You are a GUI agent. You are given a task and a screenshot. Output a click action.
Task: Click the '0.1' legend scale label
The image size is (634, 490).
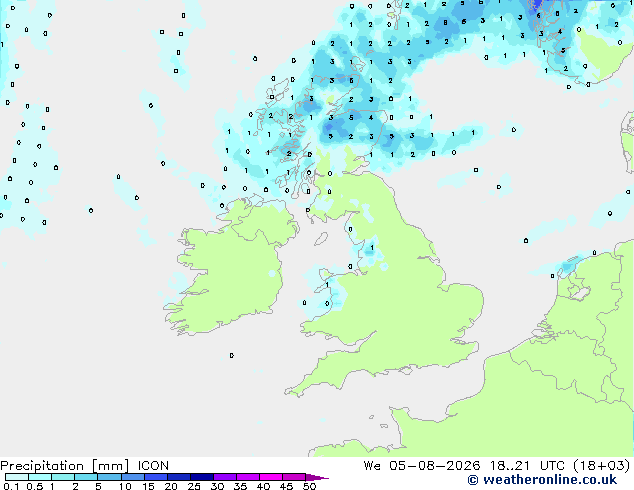10,486
